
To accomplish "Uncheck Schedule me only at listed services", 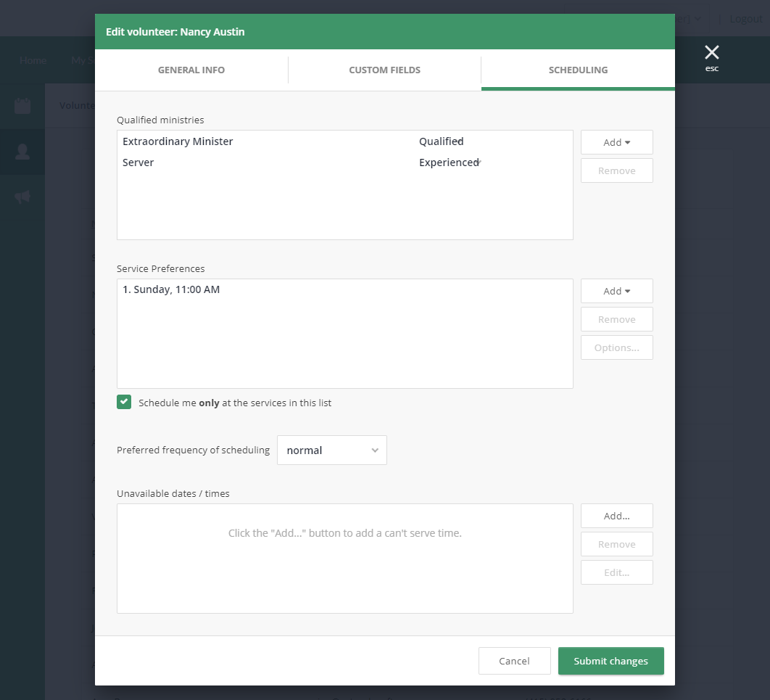I will coord(124,403).
